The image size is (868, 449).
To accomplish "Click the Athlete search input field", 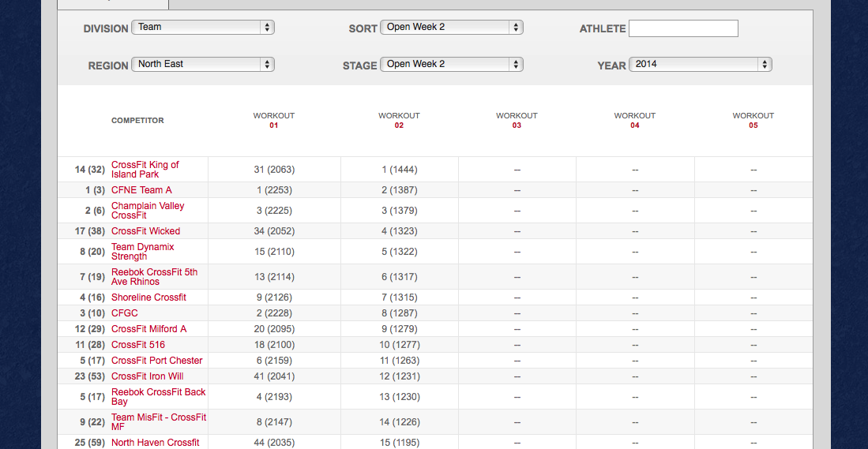I will click(683, 28).
